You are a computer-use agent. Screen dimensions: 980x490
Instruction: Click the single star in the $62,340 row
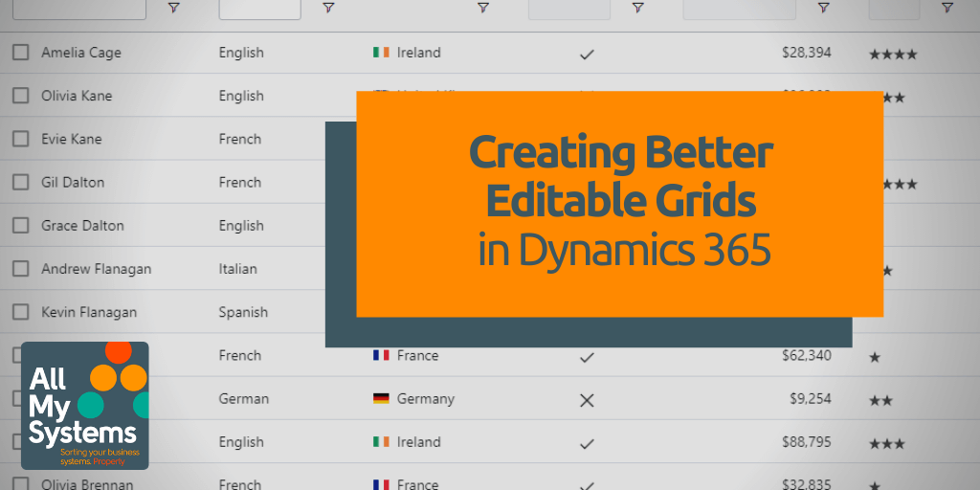click(x=875, y=358)
